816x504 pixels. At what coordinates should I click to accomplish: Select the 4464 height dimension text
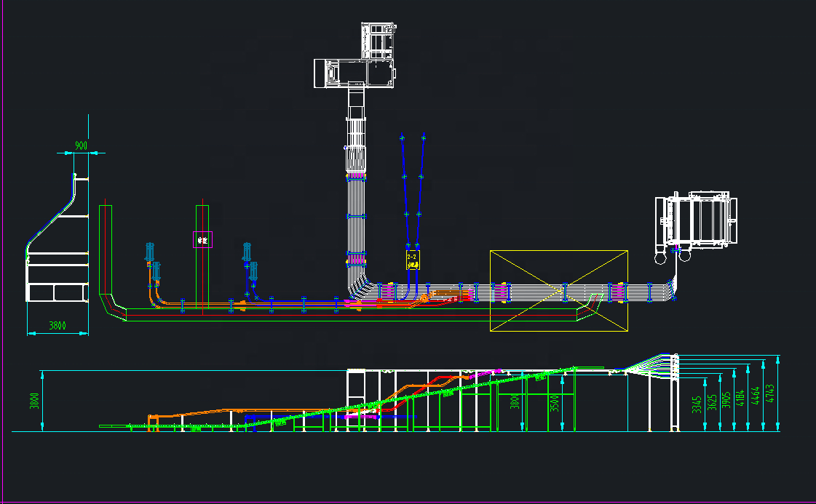(756, 396)
